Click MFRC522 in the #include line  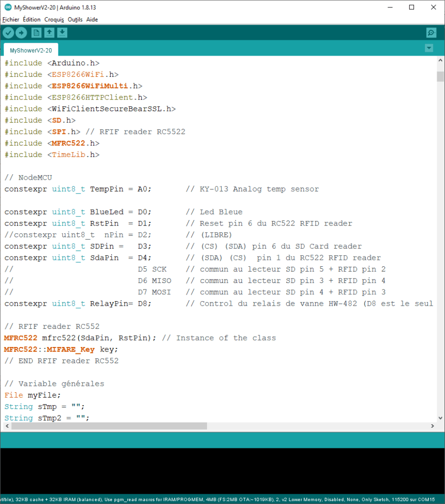pos(68,143)
